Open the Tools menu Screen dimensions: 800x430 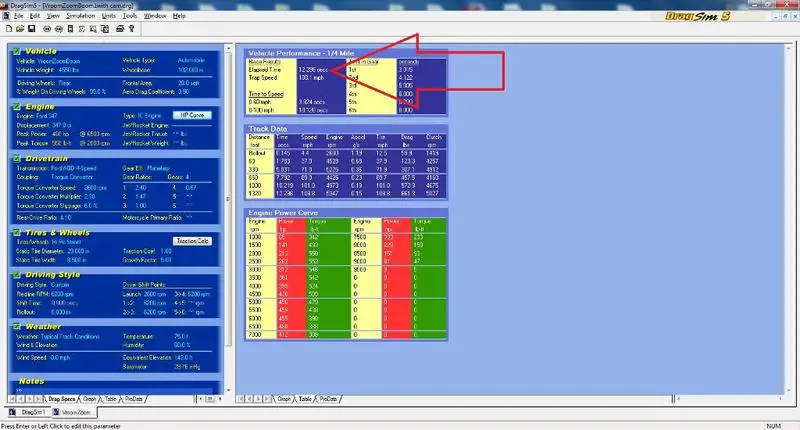click(x=130, y=16)
